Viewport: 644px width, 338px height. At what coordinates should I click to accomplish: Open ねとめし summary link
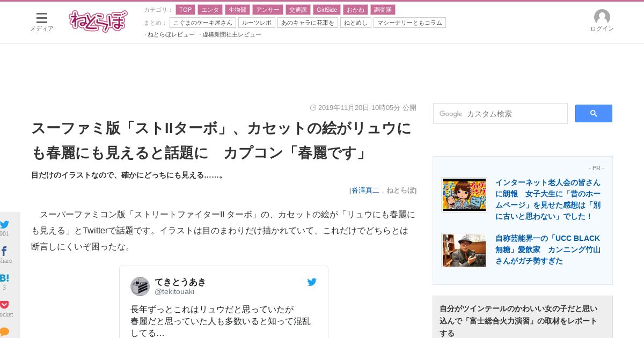356,23
